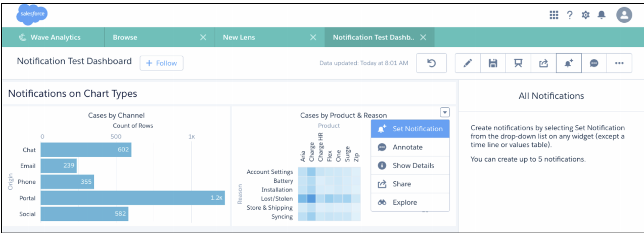Viewport: 644px width, 233px height.
Task: Close the Browse tab
Action: pyautogui.click(x=203, y=37)
